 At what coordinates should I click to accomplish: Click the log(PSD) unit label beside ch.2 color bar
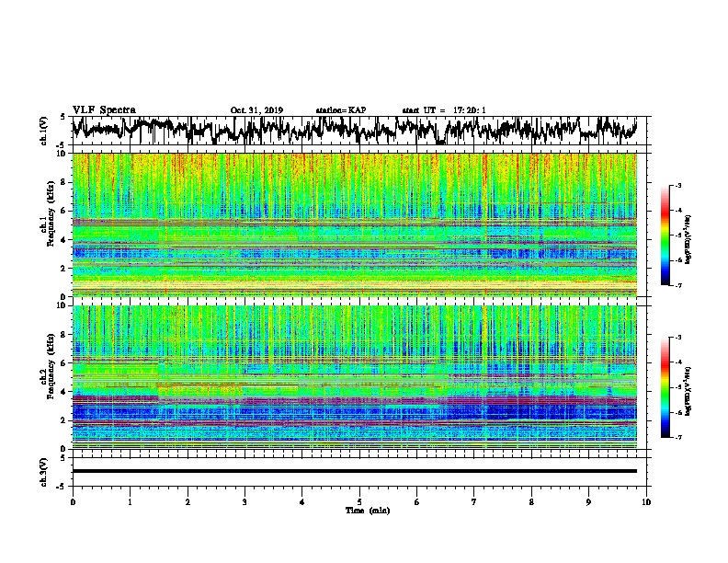pyautogui.click(x=688, y=392)
